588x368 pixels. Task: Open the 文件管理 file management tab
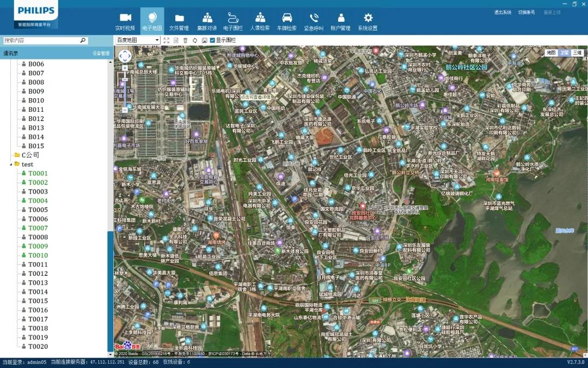click(179, 21)
